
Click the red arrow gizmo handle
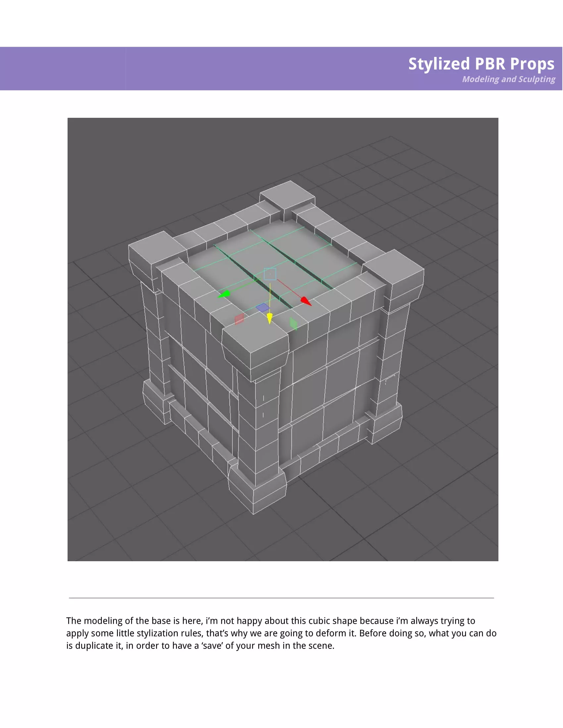306,301
